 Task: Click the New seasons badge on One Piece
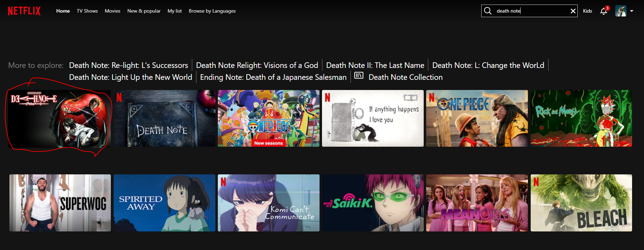pyautogui.click(x=268, y=143)
